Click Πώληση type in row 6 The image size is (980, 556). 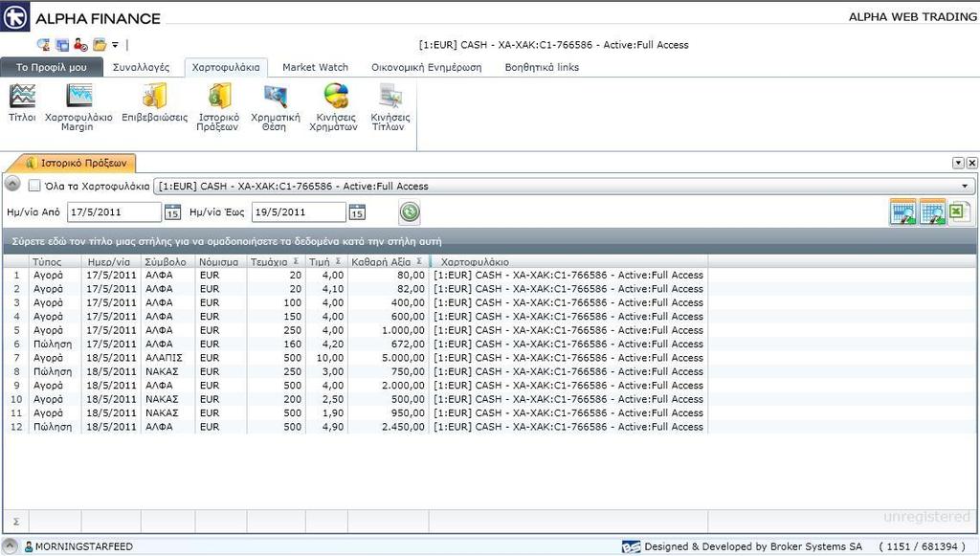point(53,345)
